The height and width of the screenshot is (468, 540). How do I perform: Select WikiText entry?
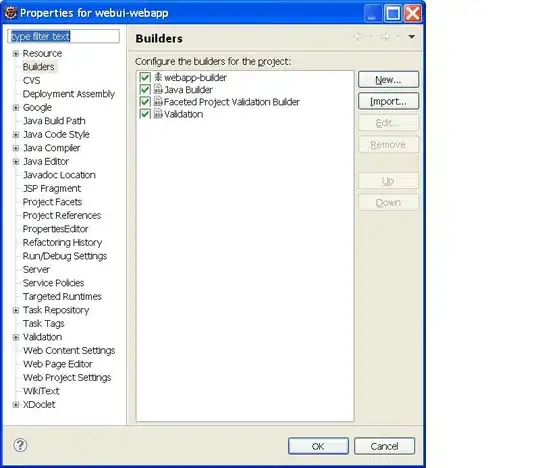[41, 391]
